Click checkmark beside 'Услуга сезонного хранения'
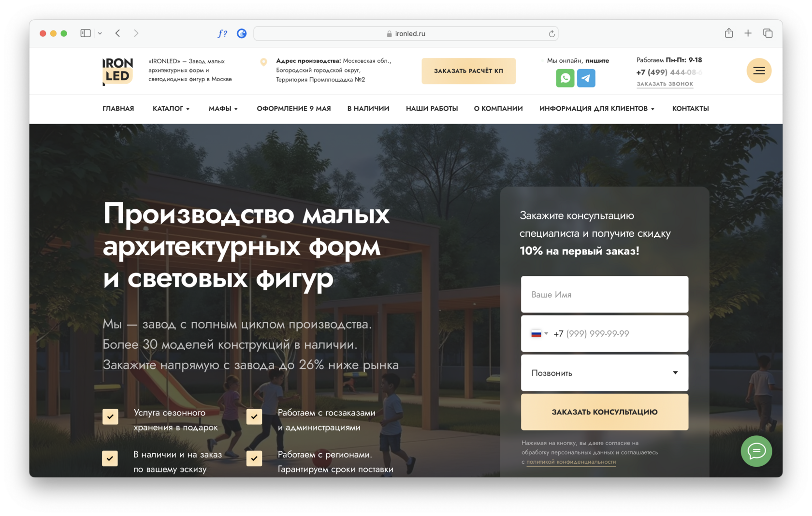Screen dimensions: 812x516 point(110,416)
